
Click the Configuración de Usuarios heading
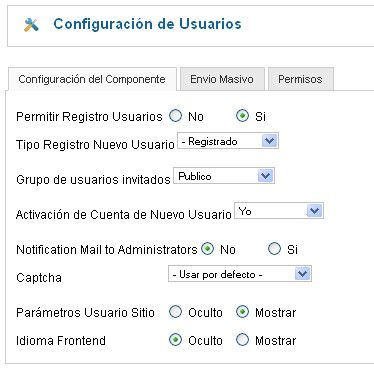147,24
